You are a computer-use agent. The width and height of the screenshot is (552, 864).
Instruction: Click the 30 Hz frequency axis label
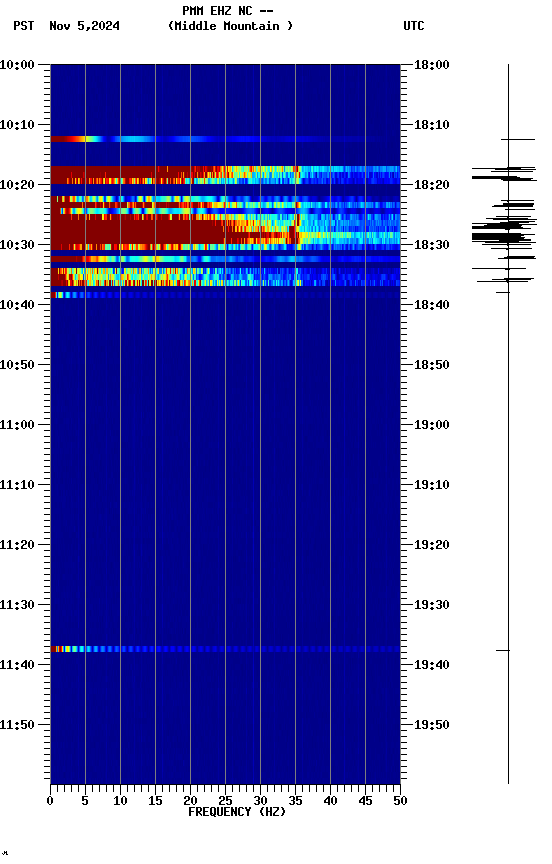pyautogui.click(x=260, y=801)
